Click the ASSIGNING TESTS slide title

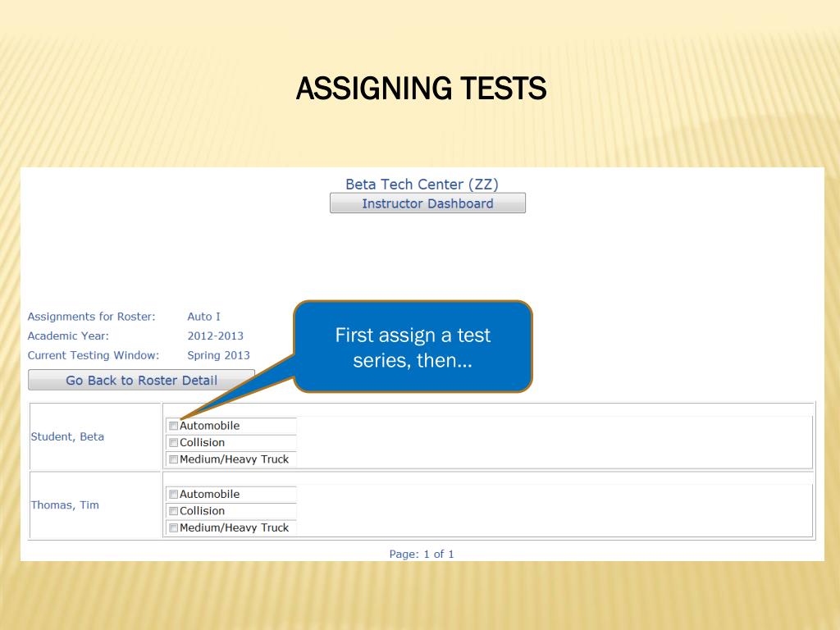pos(420,88)
